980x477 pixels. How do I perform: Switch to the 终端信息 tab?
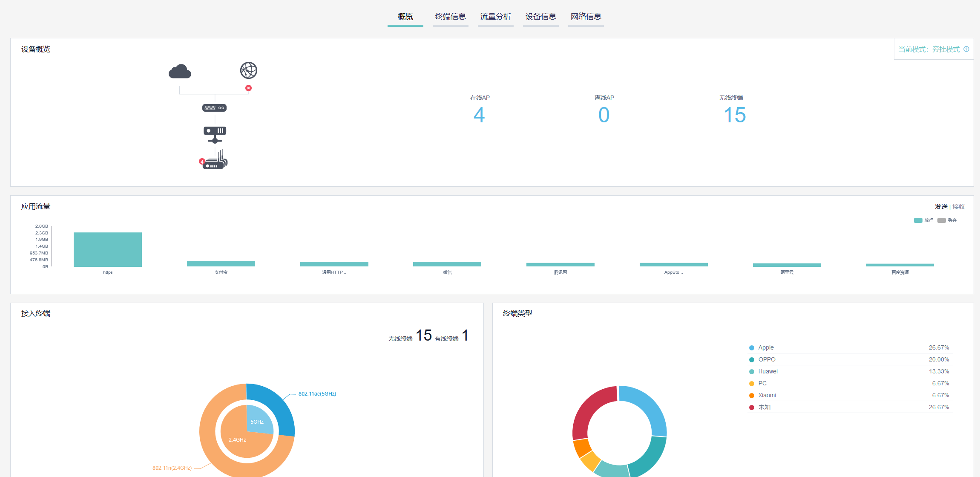(450, 17)
